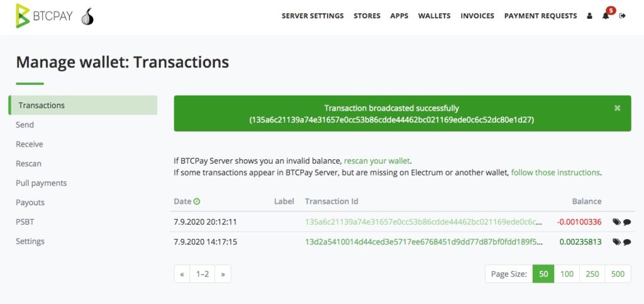Viewport: 644px width, 304px height.
Task: Dismiss the broadcast success alert
Action: coord(617,108)
